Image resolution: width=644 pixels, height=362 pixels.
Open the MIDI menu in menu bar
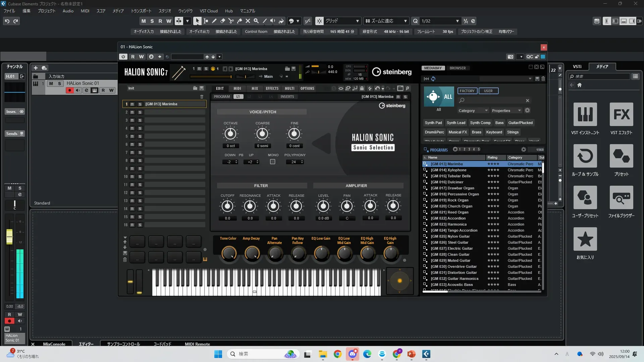coord(85,11)
